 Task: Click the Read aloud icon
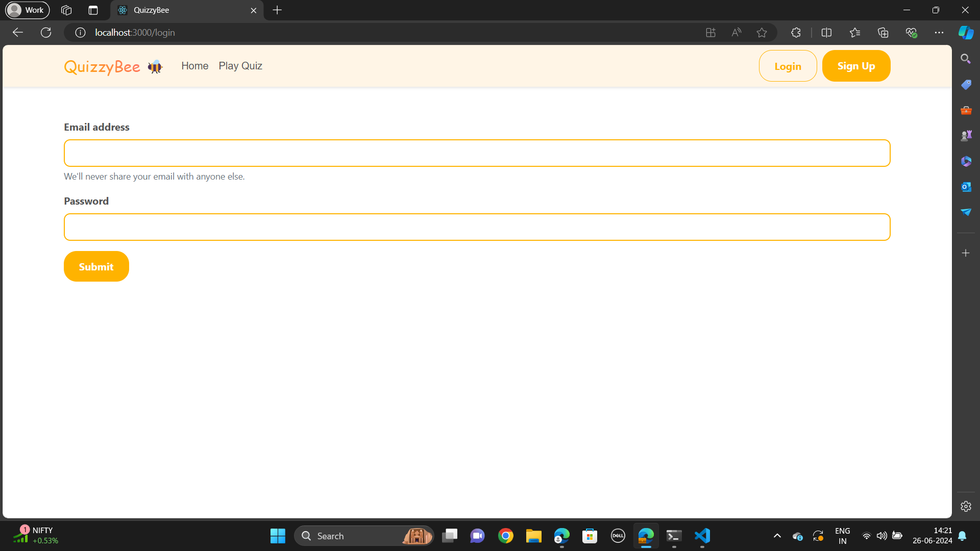tap(736, 33)
